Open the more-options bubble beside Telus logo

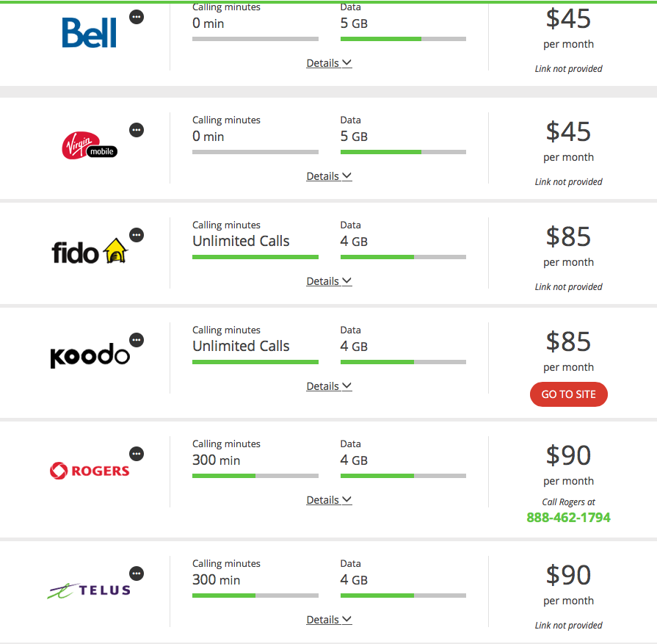click(137, 574)
